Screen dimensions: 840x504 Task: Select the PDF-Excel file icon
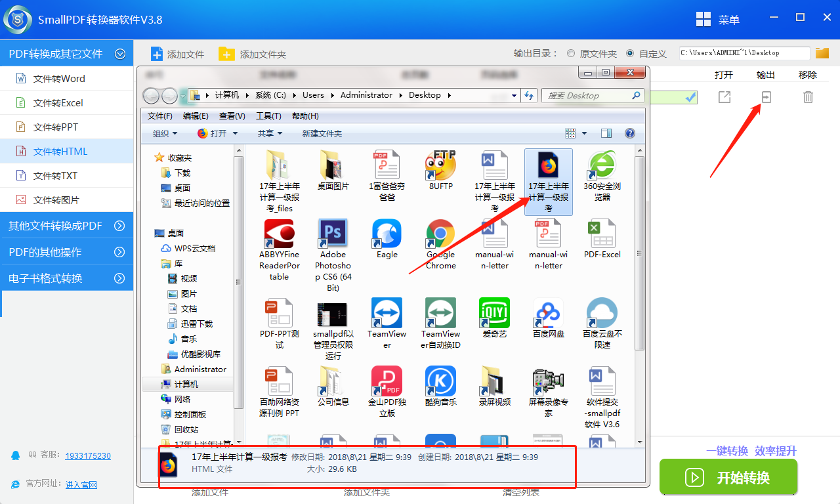pos(602,234)
